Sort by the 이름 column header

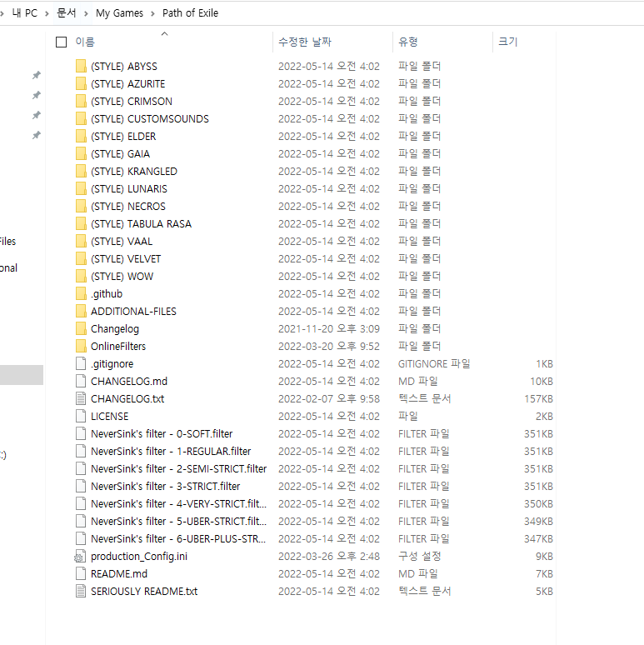pos(85,42)
